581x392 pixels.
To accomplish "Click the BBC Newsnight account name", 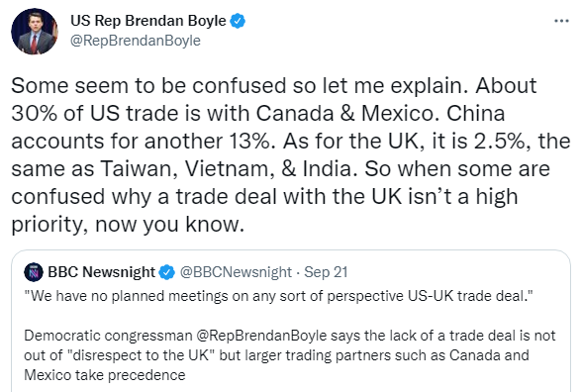I will point(102,272).
